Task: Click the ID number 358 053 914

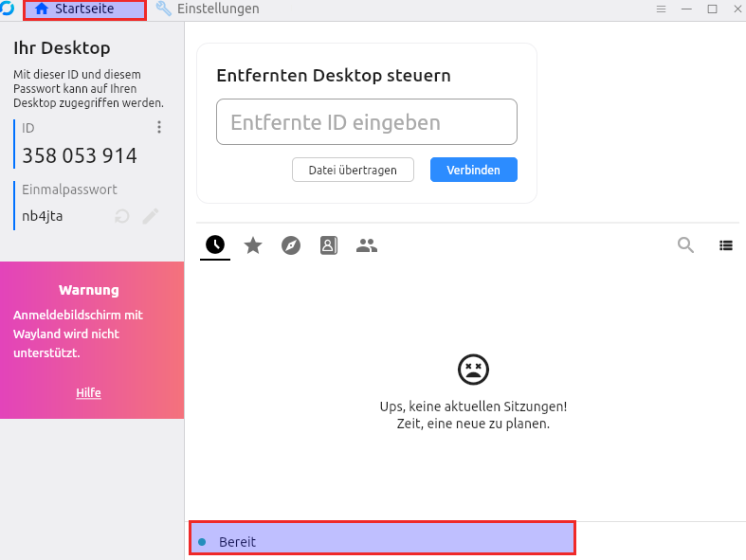Action: [80, 155]
